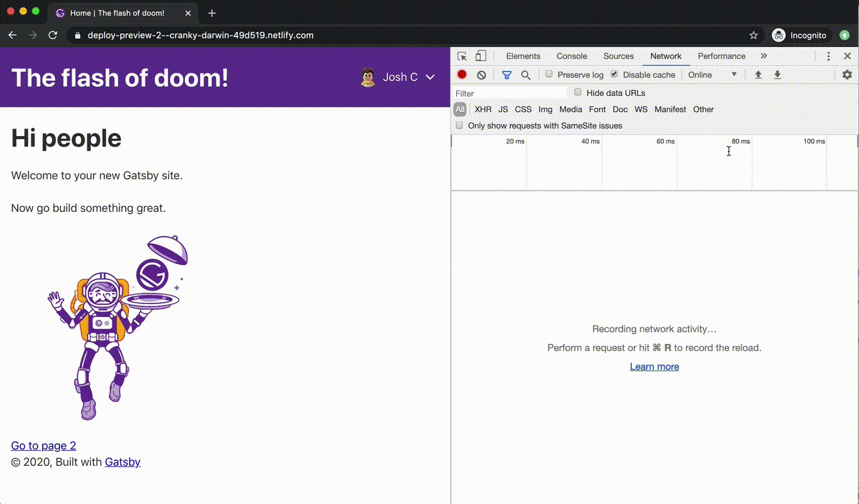This screenshot has width=859, height=504.
Task: Filter requests by Media
Action: coord(571,109)
